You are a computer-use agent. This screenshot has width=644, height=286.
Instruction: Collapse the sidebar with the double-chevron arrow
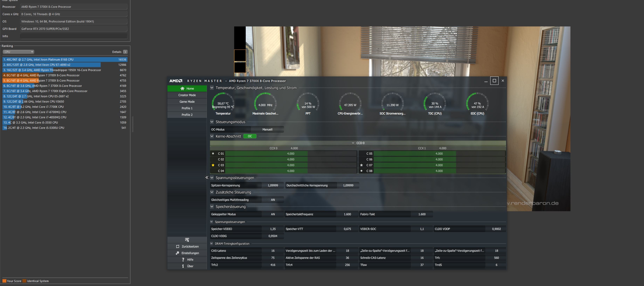tap(207, 177)
